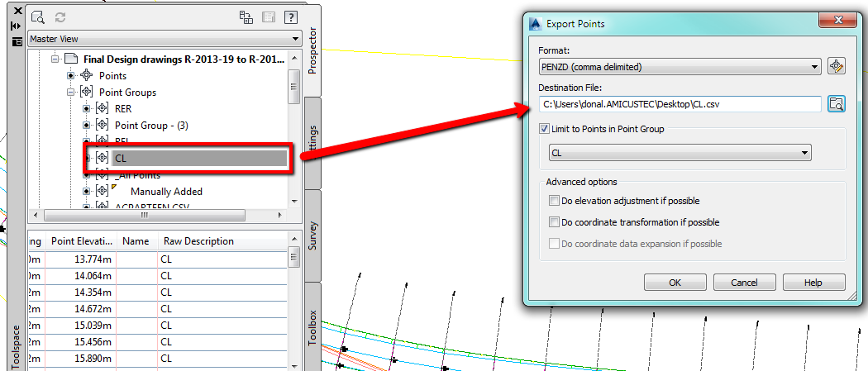Click the 13.774m elevation cell
This screenshot has height=371, width=868.
click(81, 259)
